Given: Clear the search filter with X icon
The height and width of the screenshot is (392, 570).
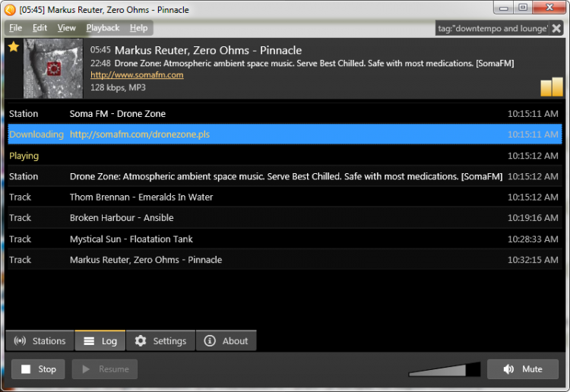Looking at the screenshot, I should 556,28.
